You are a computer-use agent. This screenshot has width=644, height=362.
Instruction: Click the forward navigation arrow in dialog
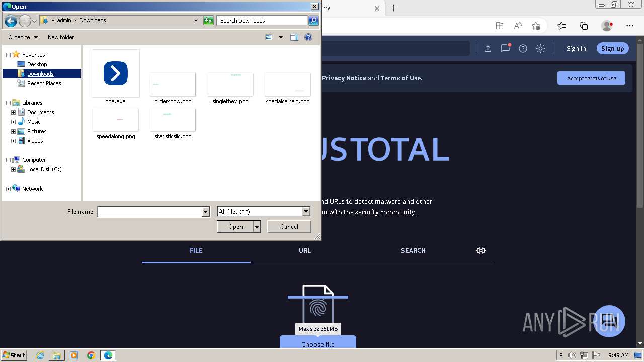[25, 21]
